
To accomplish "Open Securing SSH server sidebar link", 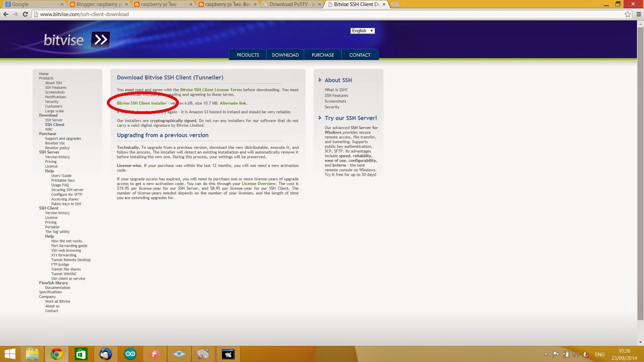I will (x=67, y=190).
